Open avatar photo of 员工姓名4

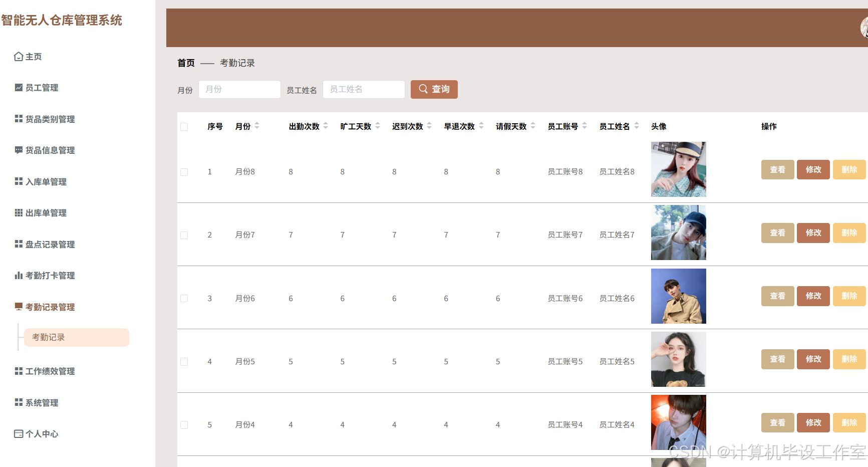point(678,422)
